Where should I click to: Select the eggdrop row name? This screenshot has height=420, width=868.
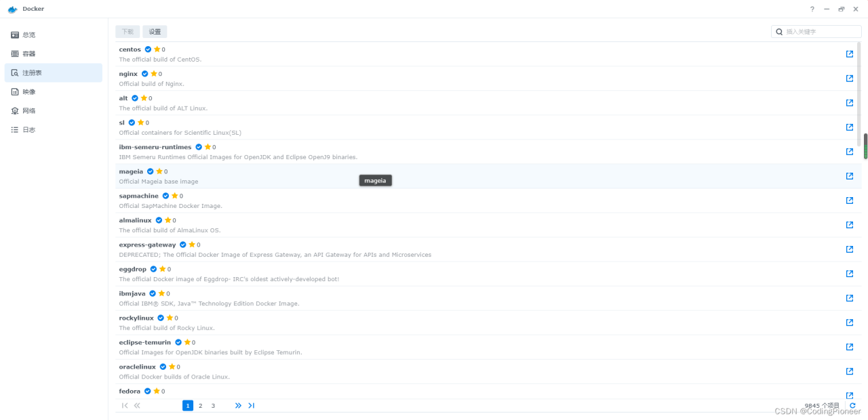pyautogui.click(x=133, y=269)
